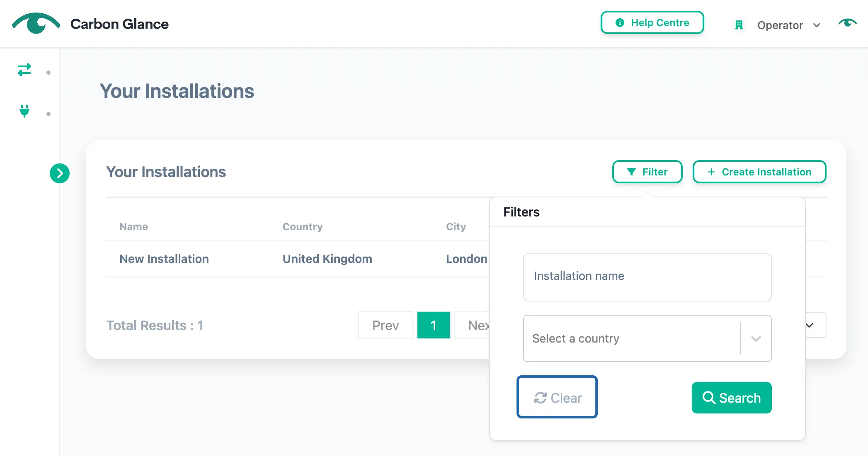Viewport: 868px width, 457px height.
Task: Click the Carbon Glance eye logo
Action: click(x=36, y=24)
